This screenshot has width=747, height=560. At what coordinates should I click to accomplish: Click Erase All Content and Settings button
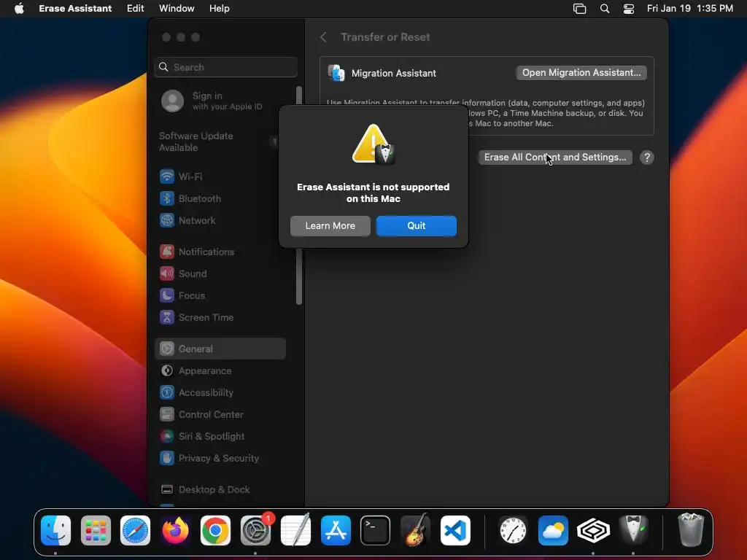(555, 157)
